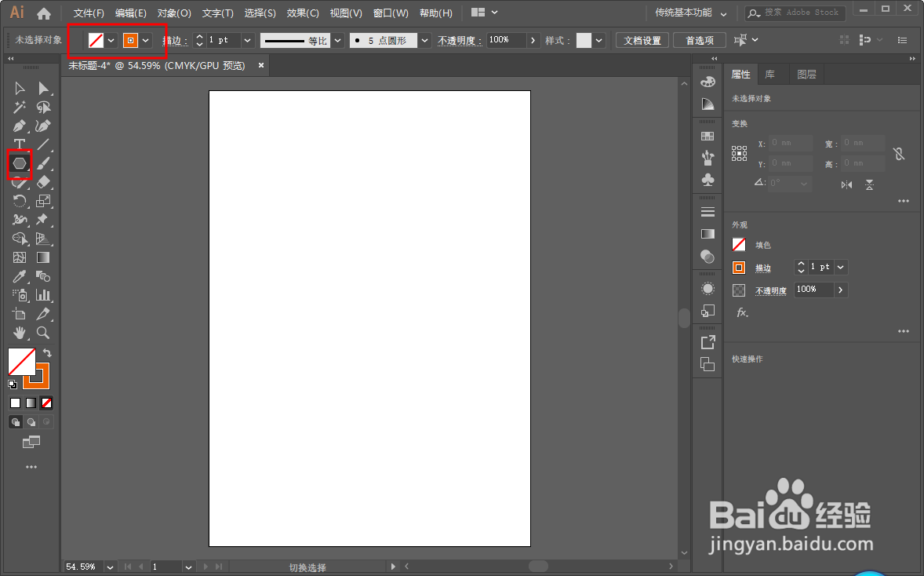The height and width of the screenshot is (576, 924).
Task: Expand the opacity 100% flyout arrow in control bar
Action: click(x=533, y=40)
